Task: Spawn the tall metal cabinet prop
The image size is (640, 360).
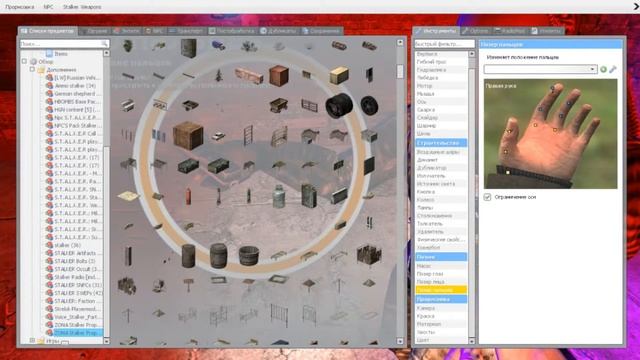Action: 189,48
